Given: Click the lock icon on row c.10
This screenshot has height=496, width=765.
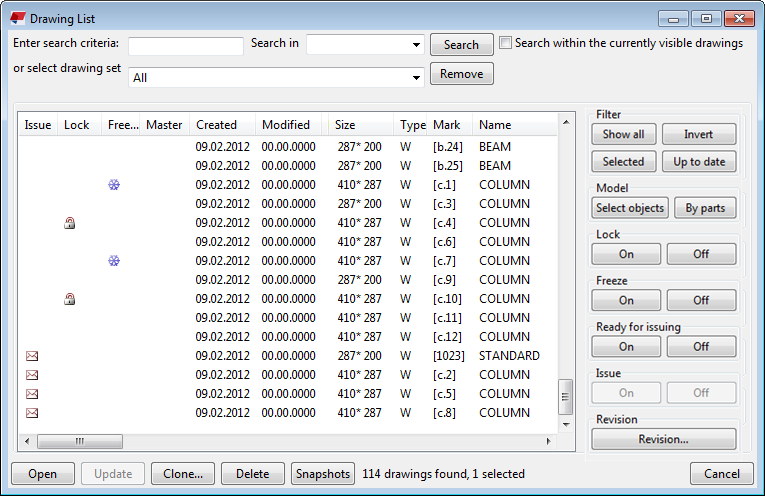Looking at the screenshot, I should pos(70,299).
